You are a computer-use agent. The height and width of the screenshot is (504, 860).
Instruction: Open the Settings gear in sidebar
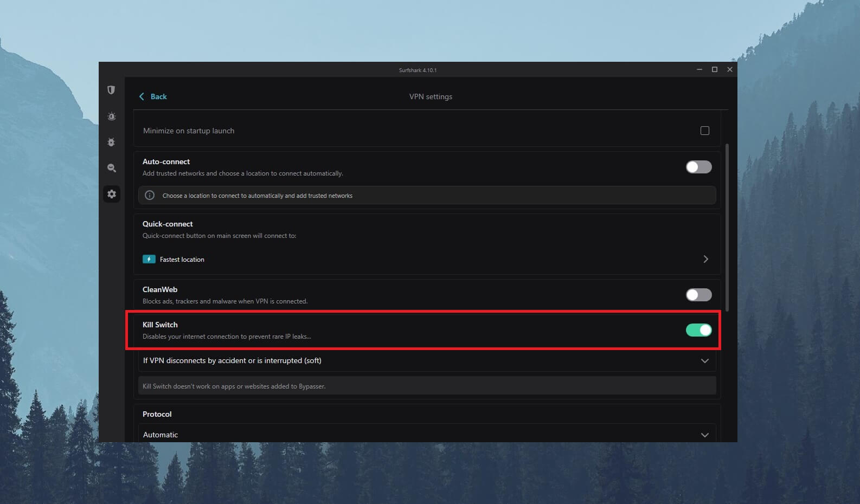(x=112, y=194)
